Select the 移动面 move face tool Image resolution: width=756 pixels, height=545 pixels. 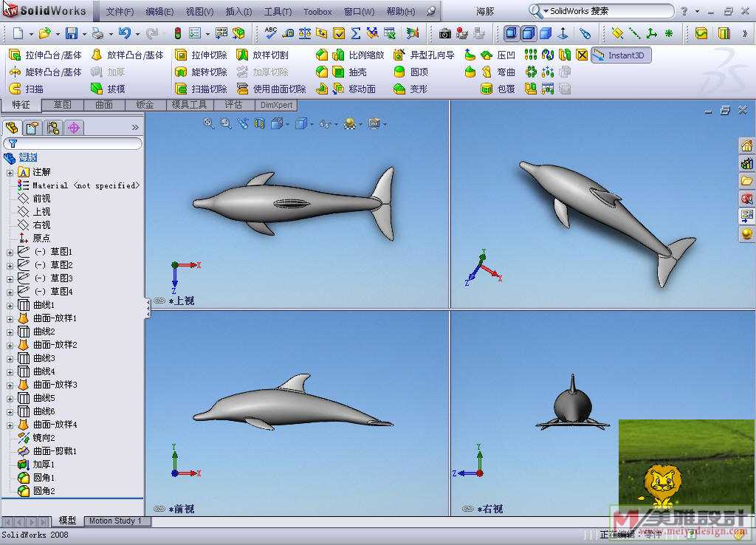(354, 89)
